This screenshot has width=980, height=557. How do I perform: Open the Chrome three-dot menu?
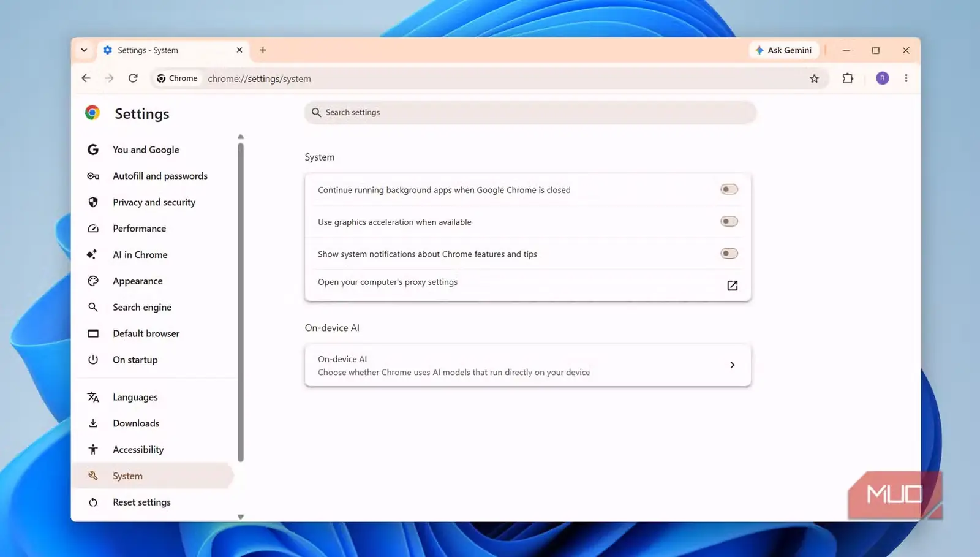point(907,78)
